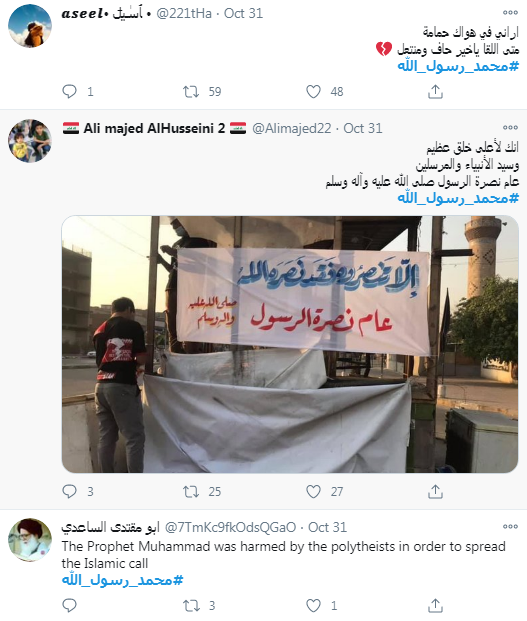Retweet the tweet with 3 retweets
Screen dimensions: 527x621
[191, 605]
